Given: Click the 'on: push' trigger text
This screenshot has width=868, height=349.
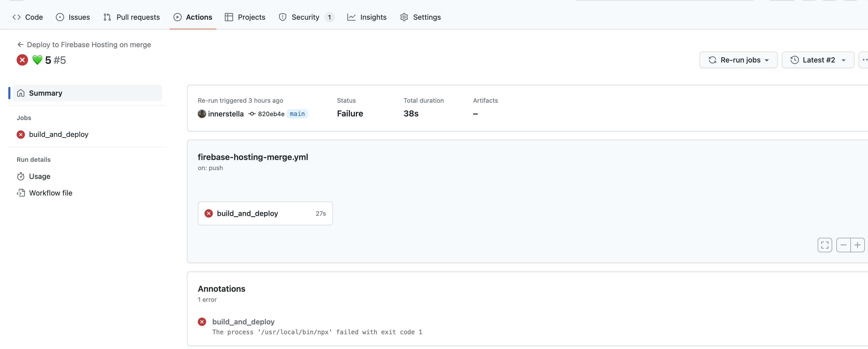Looking at the screenshot, I should click(x=210, y=168).
